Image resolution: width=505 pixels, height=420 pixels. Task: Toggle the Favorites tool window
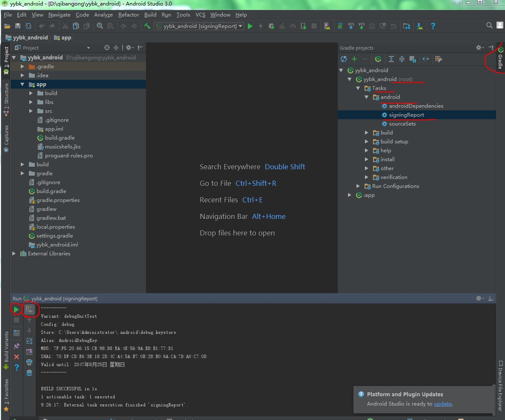click(x=6, y=395)
